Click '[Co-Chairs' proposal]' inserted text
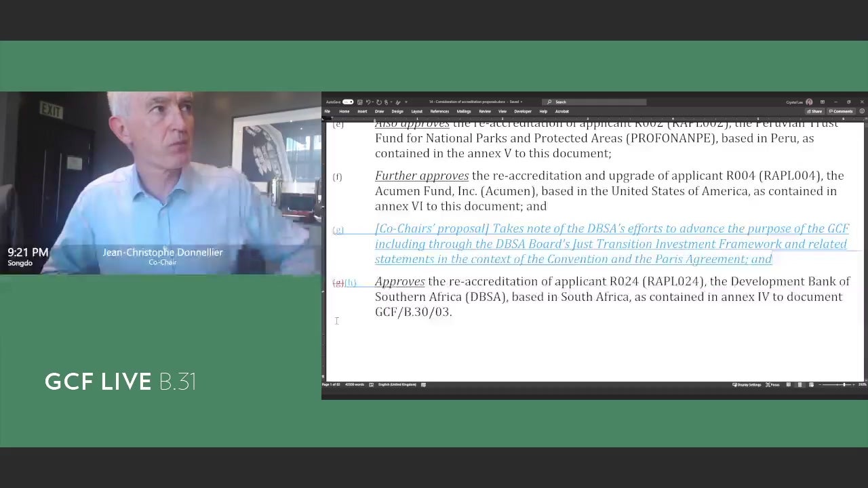The image size is (868, 488). (x=432, y=229)
